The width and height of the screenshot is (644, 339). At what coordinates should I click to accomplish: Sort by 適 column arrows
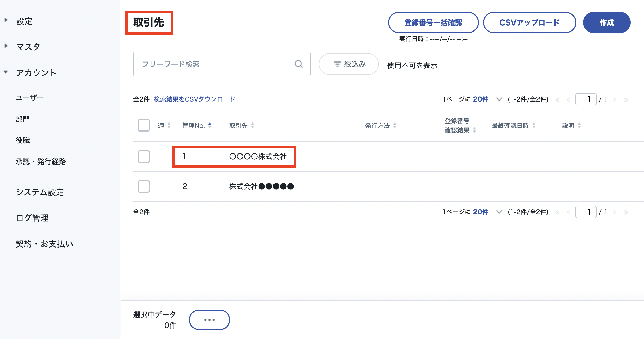[x=169, y=125]
